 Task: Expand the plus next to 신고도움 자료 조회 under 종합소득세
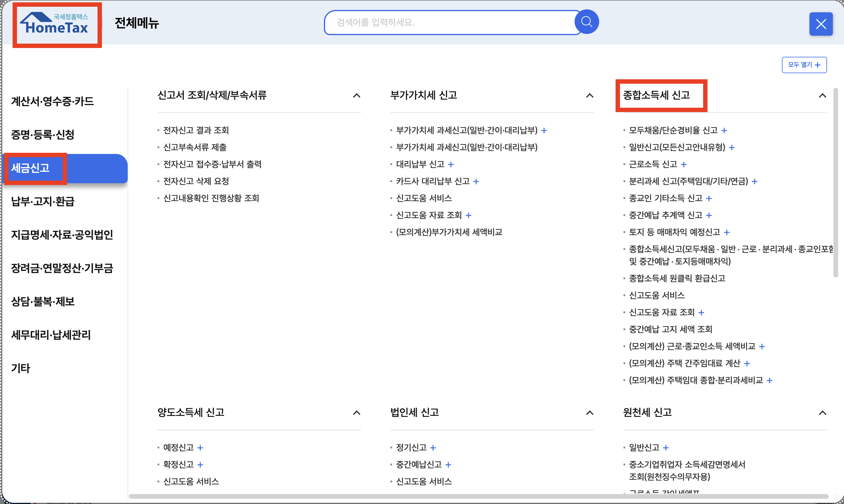pos(701,313)
